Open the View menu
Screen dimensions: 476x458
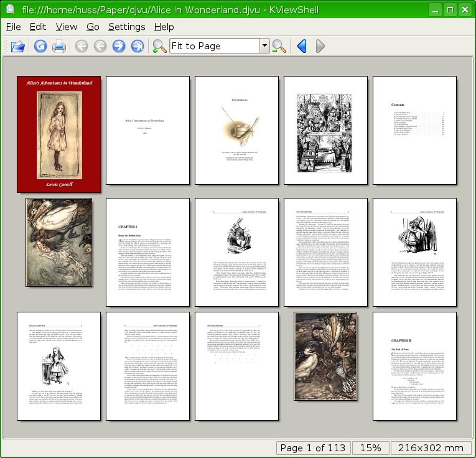(x=67, y=27)
